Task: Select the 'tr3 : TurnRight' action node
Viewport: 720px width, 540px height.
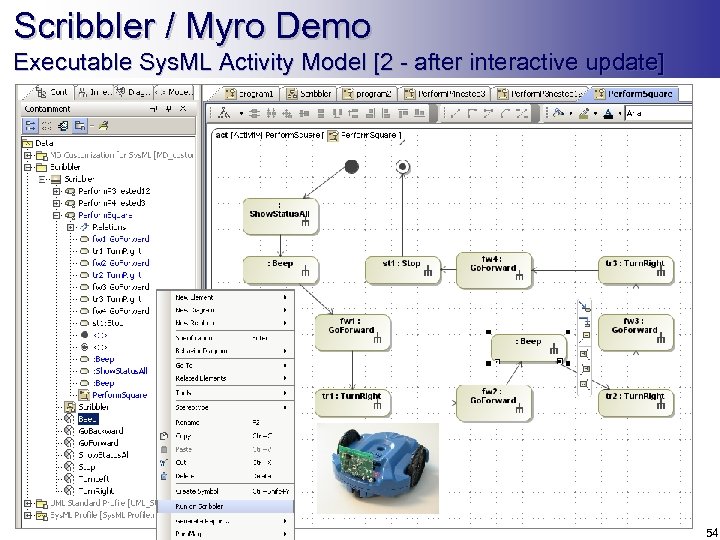Action: 636,270
